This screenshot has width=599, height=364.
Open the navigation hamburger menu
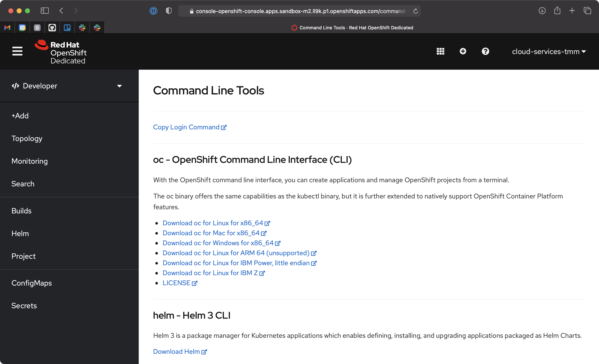(x=17, y=51)
